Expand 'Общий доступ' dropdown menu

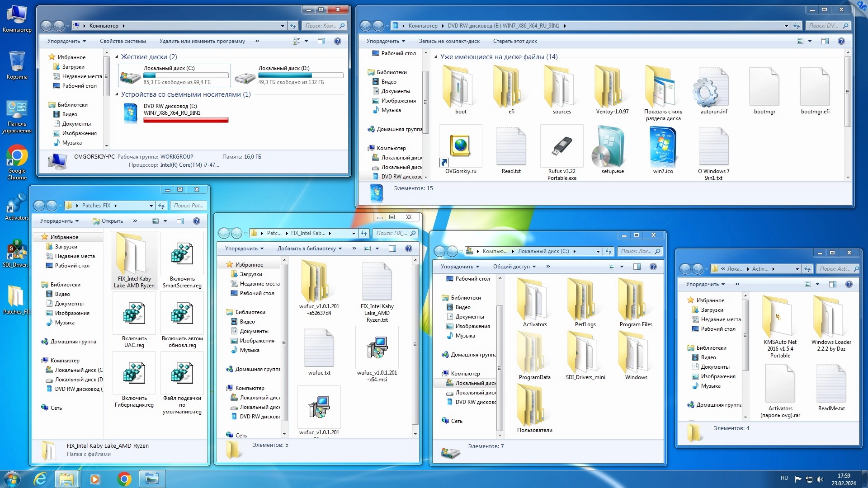pyautogui.click(x=514, y=267)
